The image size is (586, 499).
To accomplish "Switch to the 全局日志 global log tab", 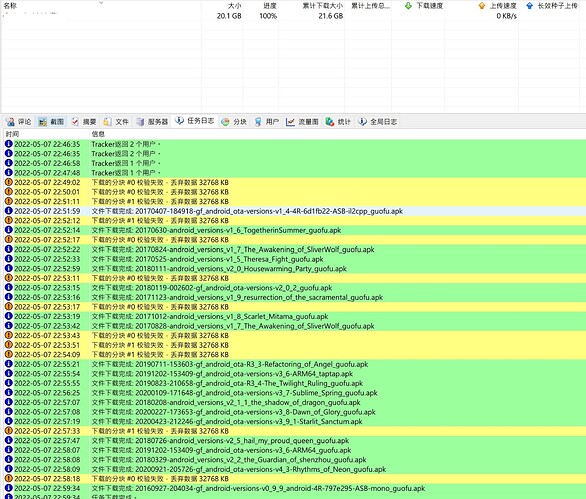I will click(x=377, y=121).
